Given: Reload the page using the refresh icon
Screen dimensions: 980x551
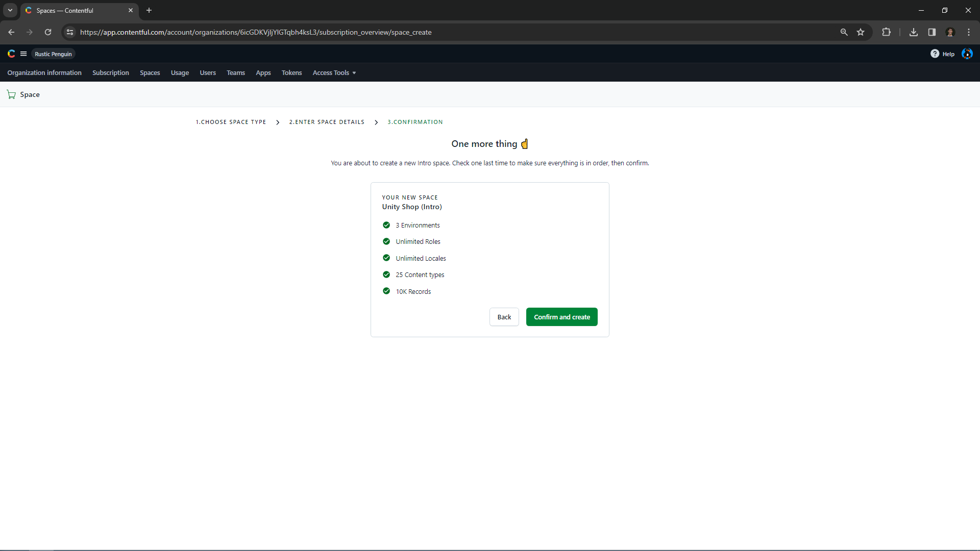Looking at the screenshot, I should (x=47, y=32).
